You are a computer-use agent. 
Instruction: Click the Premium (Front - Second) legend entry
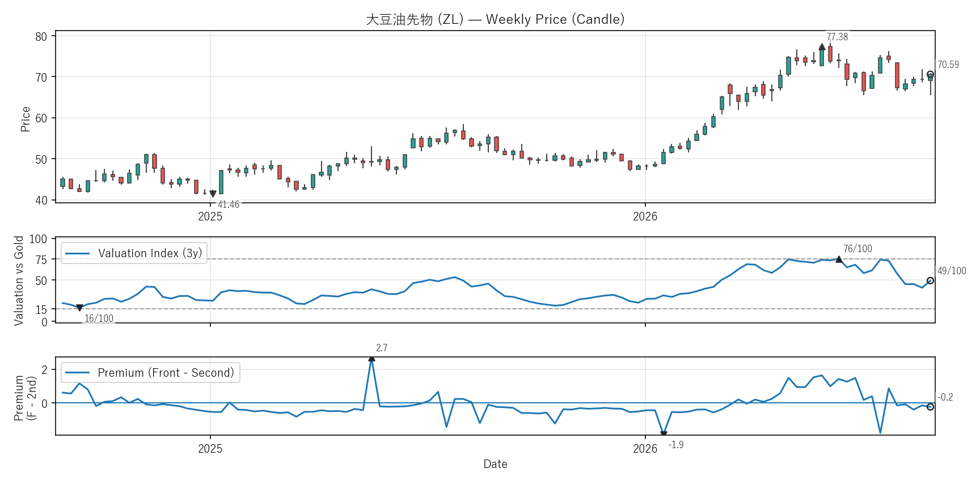(x=150, y=373)
